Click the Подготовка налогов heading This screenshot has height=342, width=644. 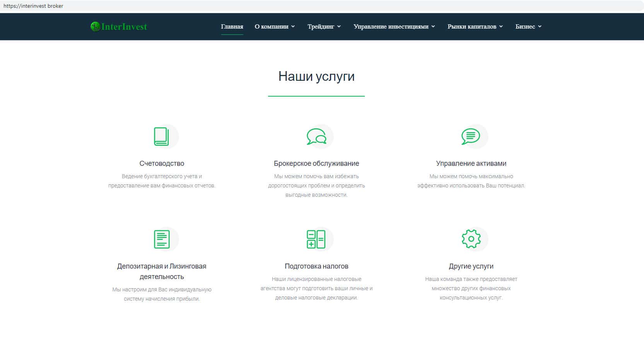316,266
